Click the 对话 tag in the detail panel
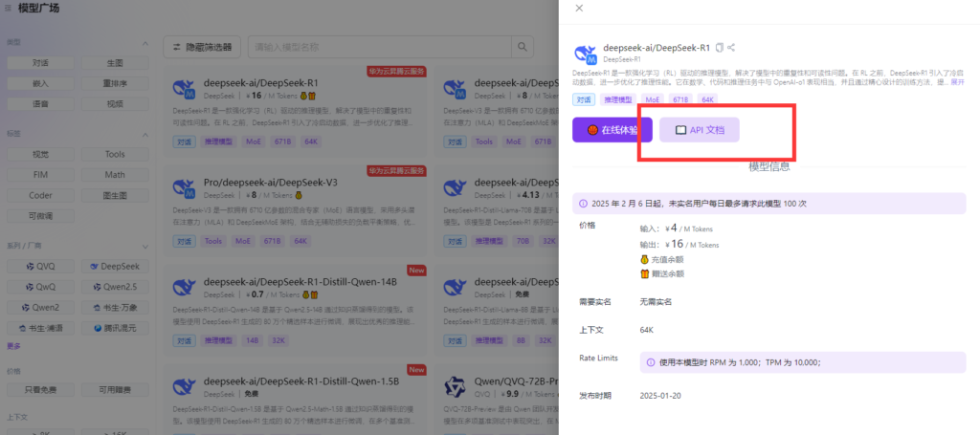This screenshot has height=435, width=980. pyautogui.click(x=584, y=99)
